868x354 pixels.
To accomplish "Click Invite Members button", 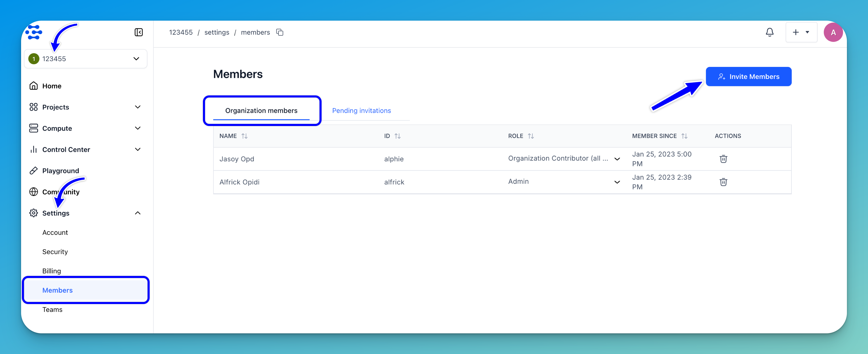I will coord(748,77).
